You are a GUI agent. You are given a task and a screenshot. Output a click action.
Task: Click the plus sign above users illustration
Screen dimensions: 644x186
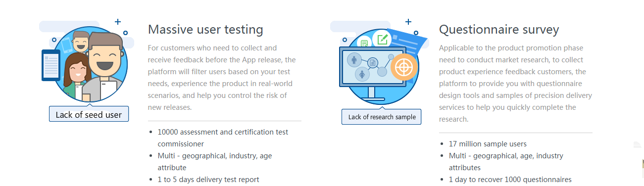tap(117, 22)
